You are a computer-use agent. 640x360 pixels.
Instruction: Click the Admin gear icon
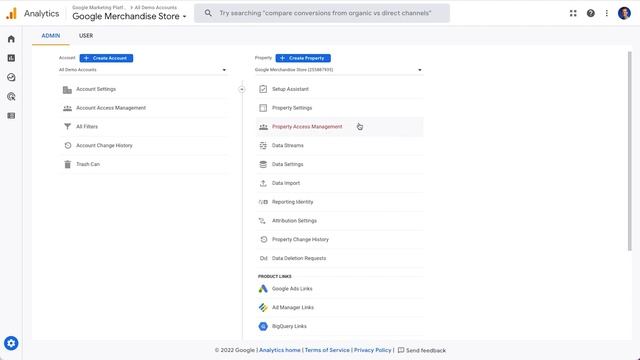coord(11,343)
